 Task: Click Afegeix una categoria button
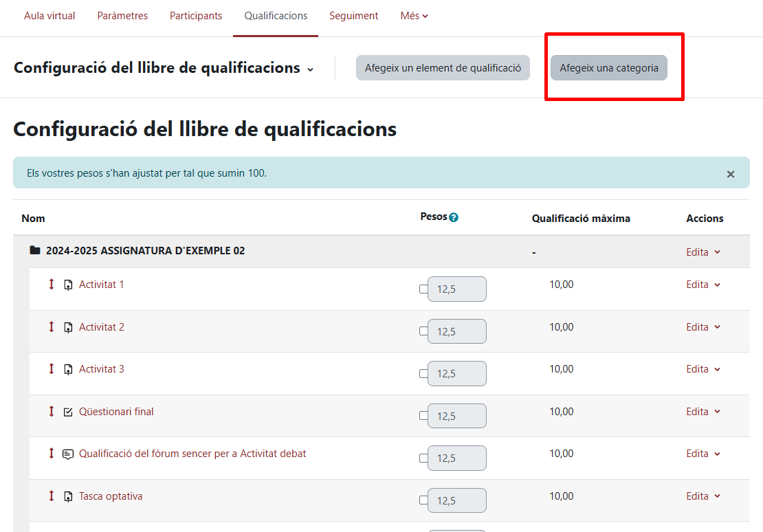608,68
